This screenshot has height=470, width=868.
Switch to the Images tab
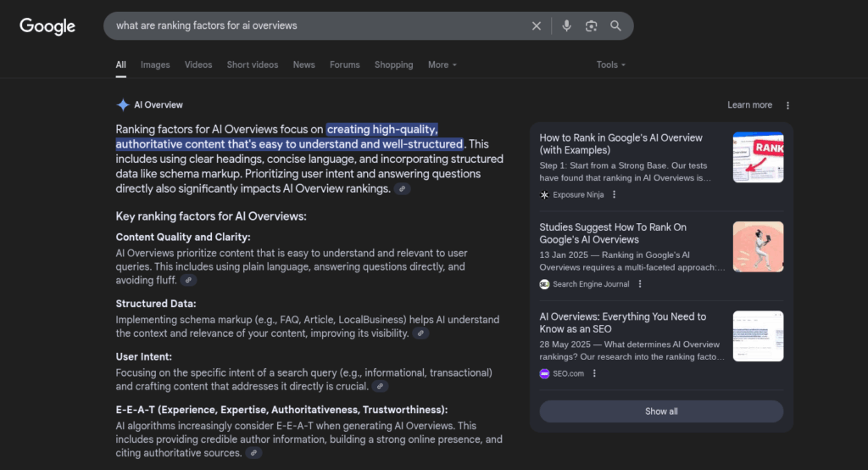point(155,64)
